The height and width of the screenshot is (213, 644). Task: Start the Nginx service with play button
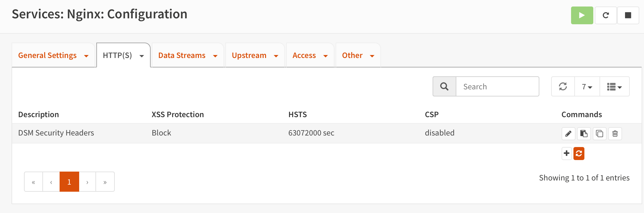tap(582, 15)
